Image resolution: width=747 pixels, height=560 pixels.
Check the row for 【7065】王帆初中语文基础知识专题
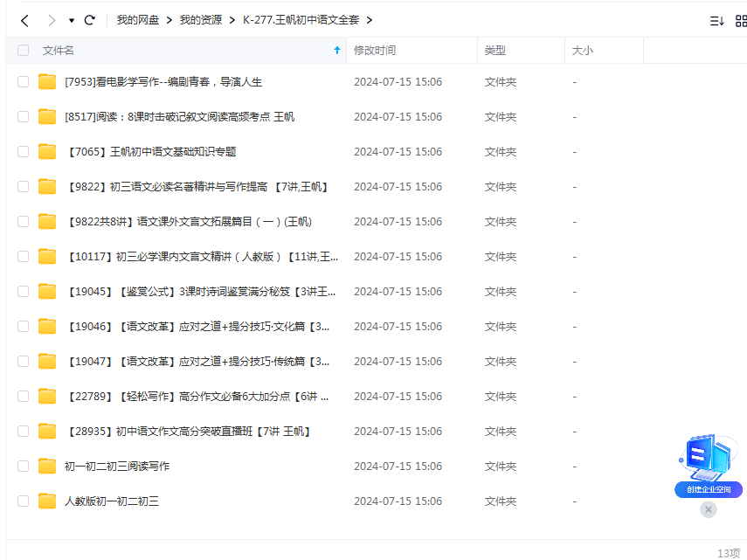(23, 151)
